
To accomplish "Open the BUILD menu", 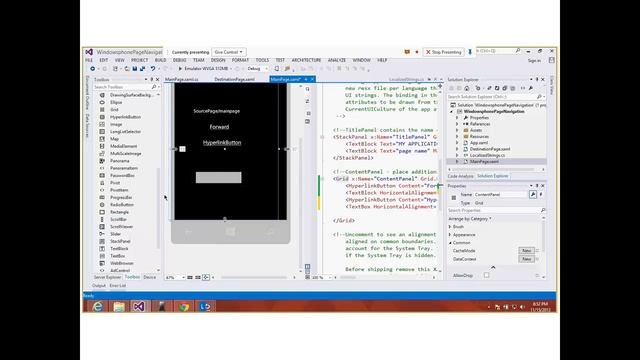I will tap(160, 60).
